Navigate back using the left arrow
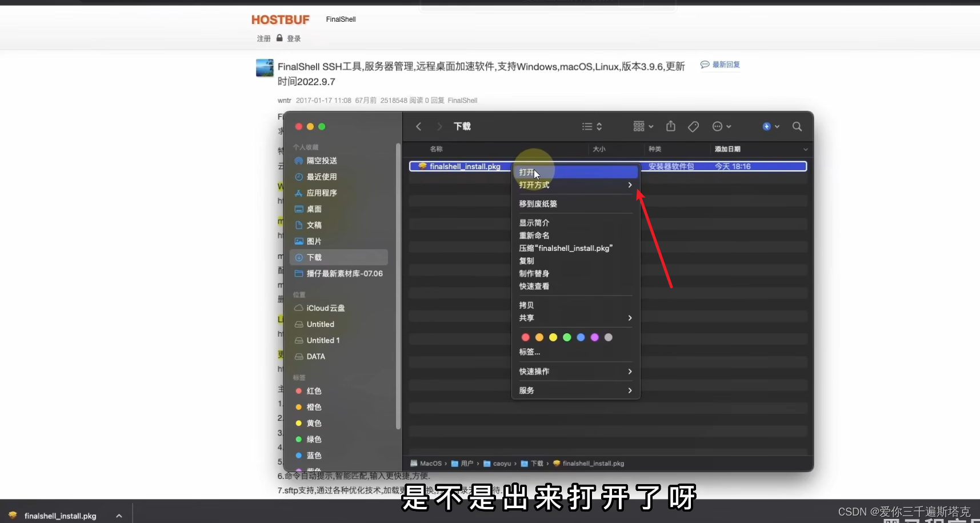Image resolution: width=980 pixels, height=523 pixels. pos(418,126)
